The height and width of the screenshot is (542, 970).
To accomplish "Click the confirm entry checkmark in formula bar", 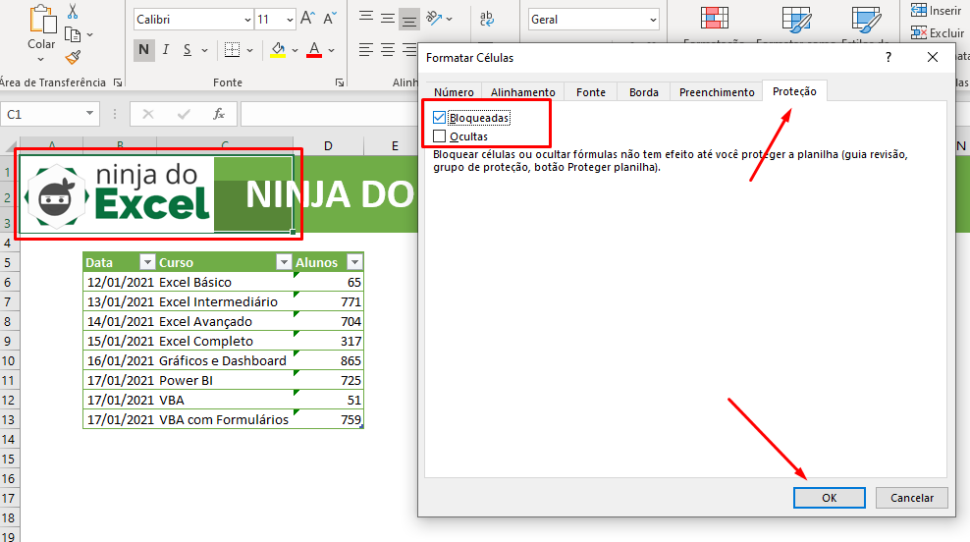I will (x=183, y=114).
